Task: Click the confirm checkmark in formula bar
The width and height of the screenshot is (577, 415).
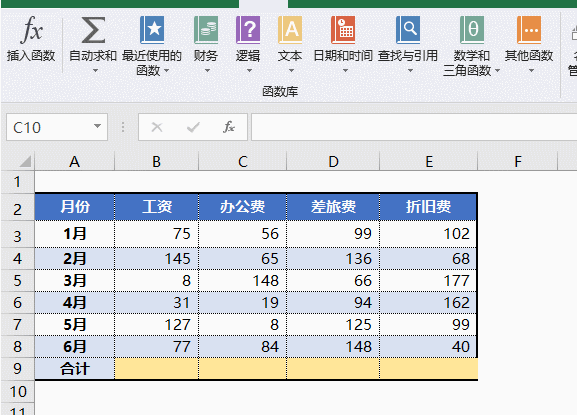Action: point(193,127)
